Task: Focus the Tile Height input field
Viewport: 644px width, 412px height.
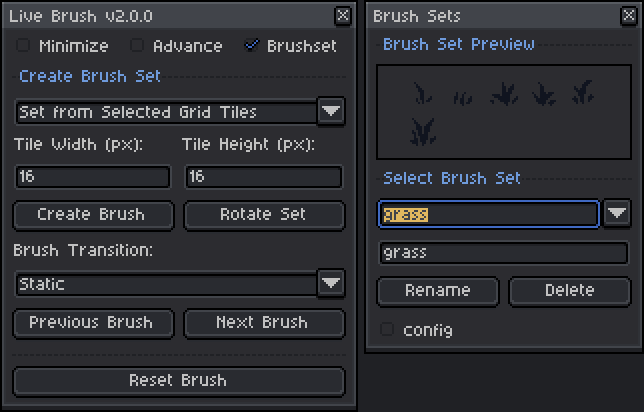Action: point(264,176)
